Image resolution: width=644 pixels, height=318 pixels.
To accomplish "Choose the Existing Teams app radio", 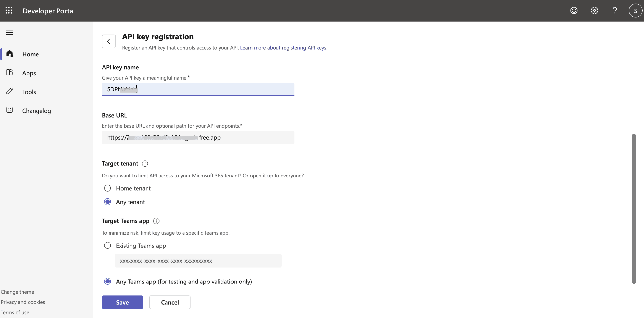I will click(108, 246).
